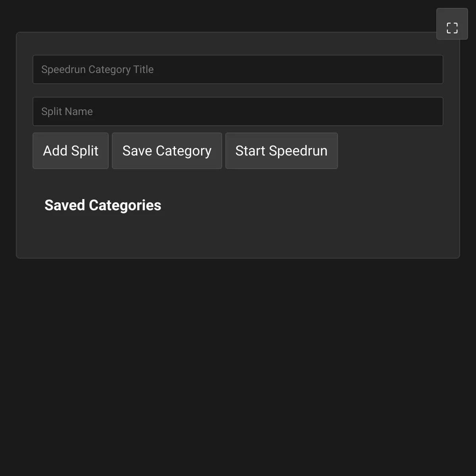The width and height of the screenshot is (476, 476).
Task: Activate the split name text box
Action: tap(238, 111)
